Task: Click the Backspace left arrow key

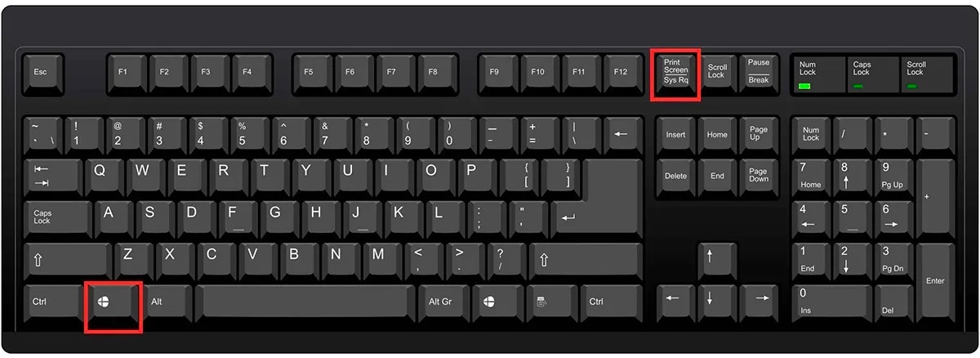Action: tap(621, 135)
